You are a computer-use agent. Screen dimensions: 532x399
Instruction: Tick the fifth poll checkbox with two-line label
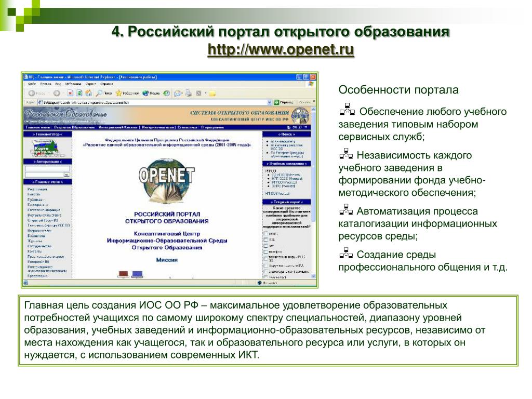[265, 259]
